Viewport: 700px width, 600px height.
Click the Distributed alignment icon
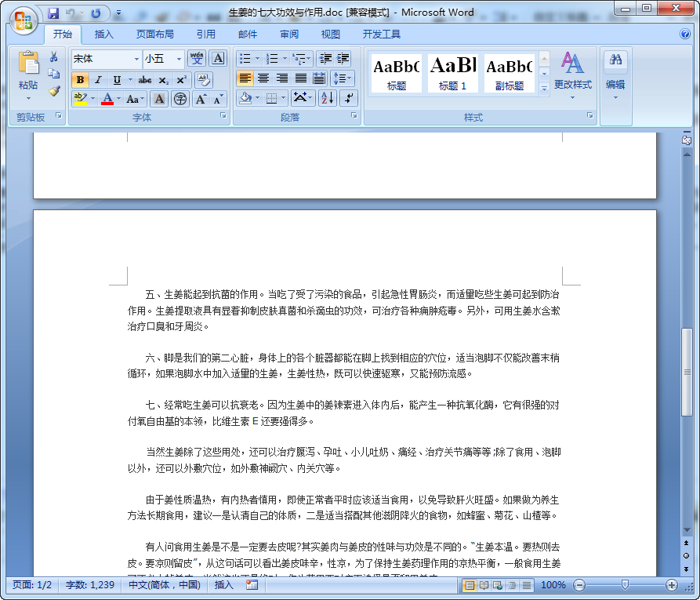click(319, 78)
